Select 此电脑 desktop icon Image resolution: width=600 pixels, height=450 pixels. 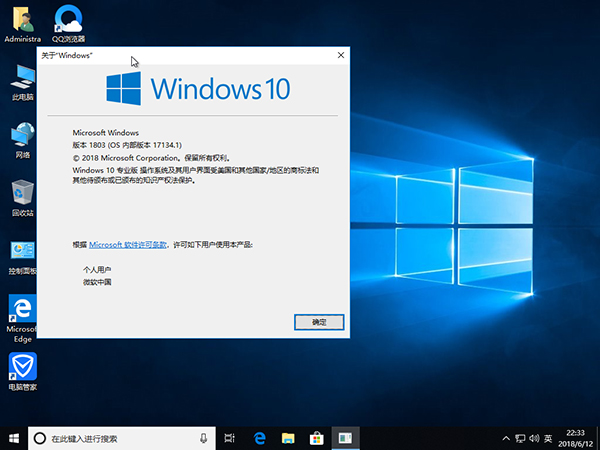23,83
